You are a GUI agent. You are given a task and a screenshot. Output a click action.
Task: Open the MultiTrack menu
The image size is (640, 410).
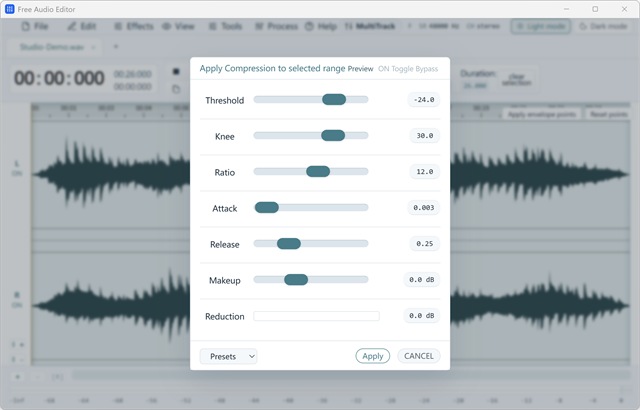370,27
